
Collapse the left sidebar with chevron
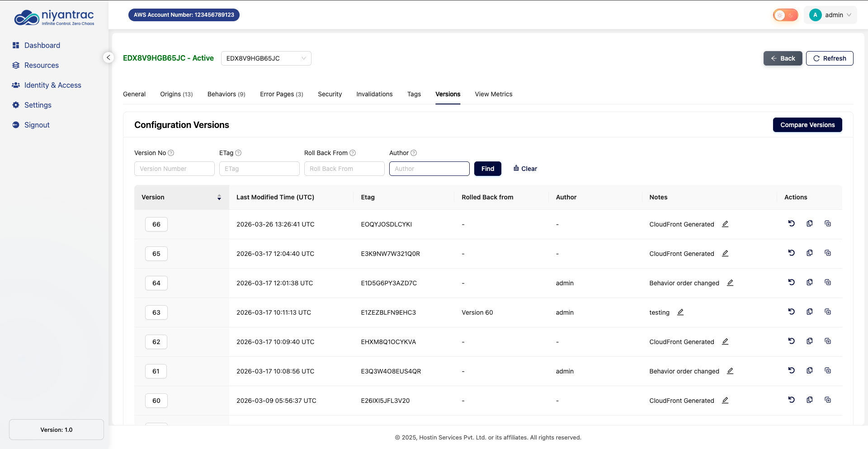coord(108,57)
